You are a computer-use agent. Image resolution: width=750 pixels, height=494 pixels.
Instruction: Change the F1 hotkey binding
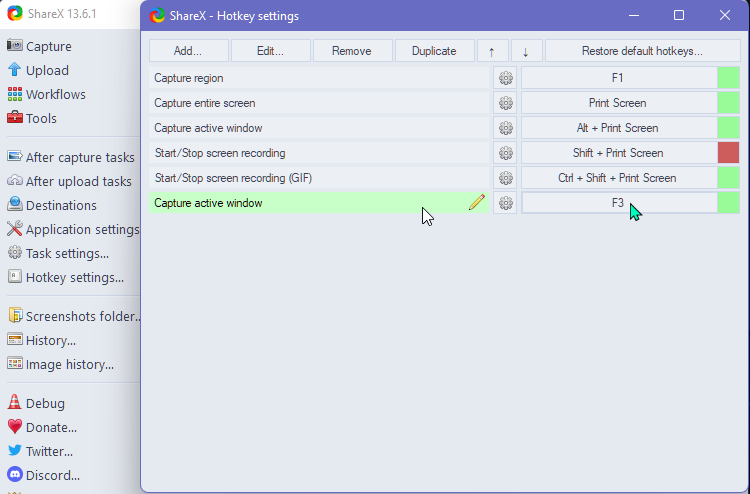pyautogui.click(x=618, y=78)
